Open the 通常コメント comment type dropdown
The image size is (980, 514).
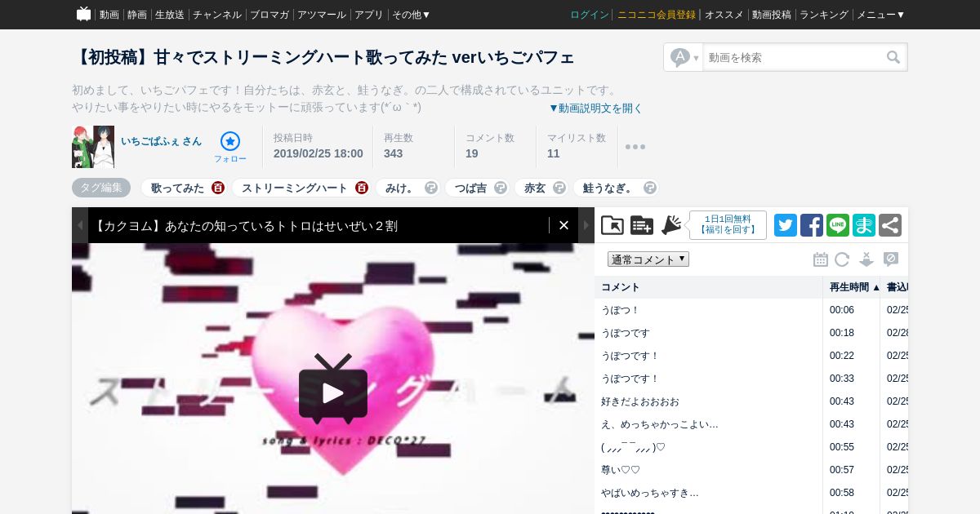[x=648, y=259]
